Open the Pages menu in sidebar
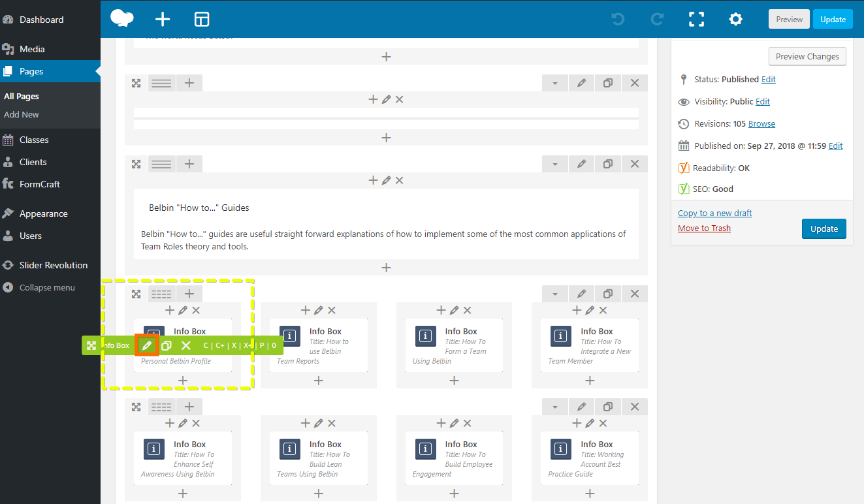The height and width of the screenshot is (504, 864). [x=31, y=71]
